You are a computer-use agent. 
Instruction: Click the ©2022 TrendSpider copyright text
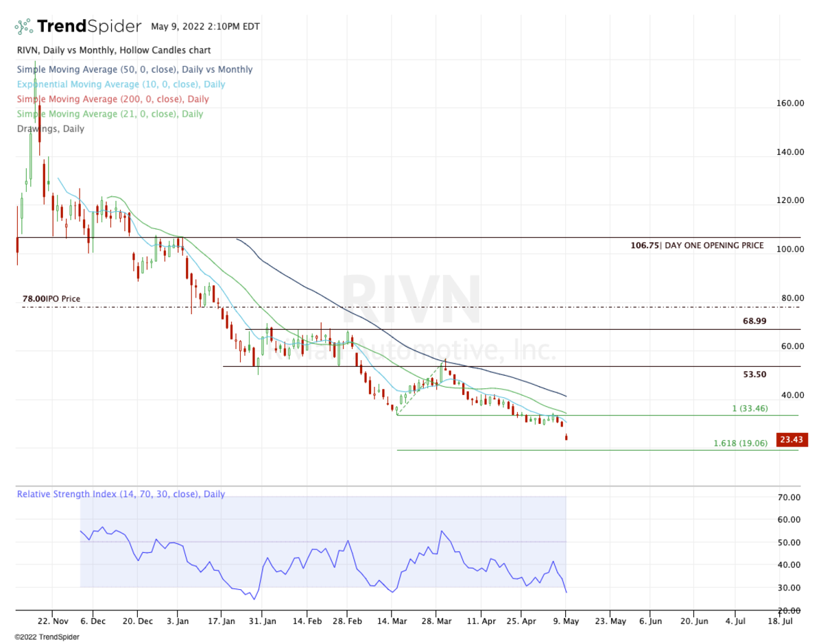tap(47, 637)
